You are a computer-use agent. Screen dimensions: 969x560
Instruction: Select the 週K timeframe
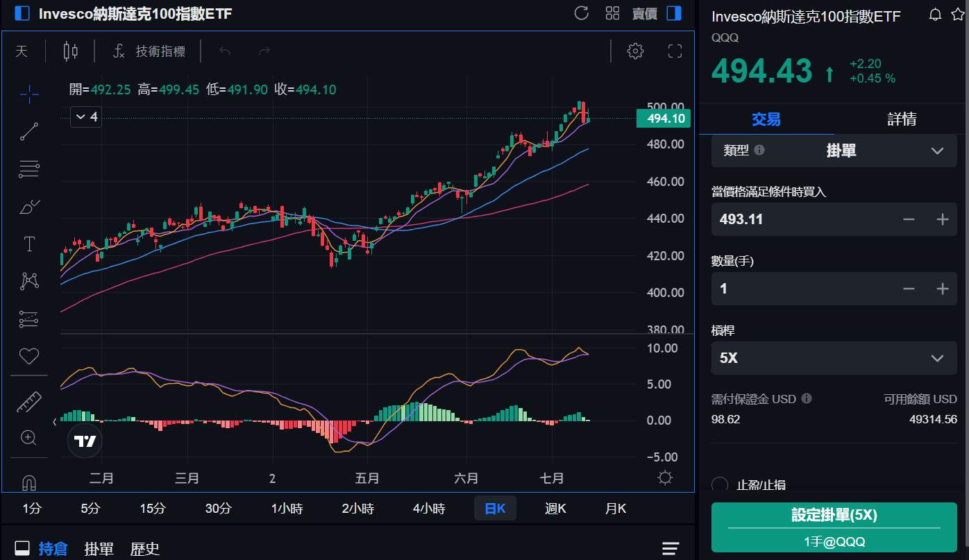(555, 509)
